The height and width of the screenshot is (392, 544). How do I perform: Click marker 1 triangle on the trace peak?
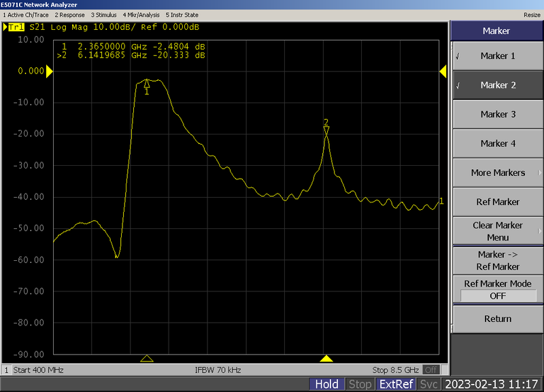pyautogui.click(x=147, y=84)
